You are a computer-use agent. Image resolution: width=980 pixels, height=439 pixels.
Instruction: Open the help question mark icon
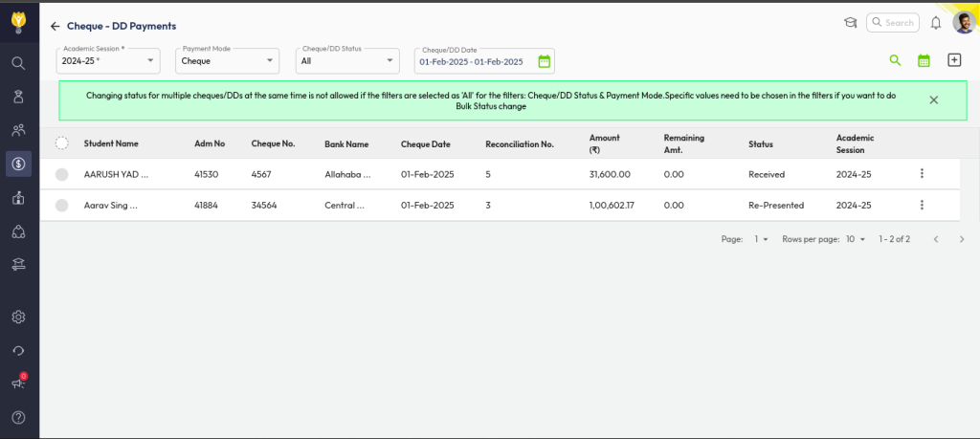coord(18,417)
